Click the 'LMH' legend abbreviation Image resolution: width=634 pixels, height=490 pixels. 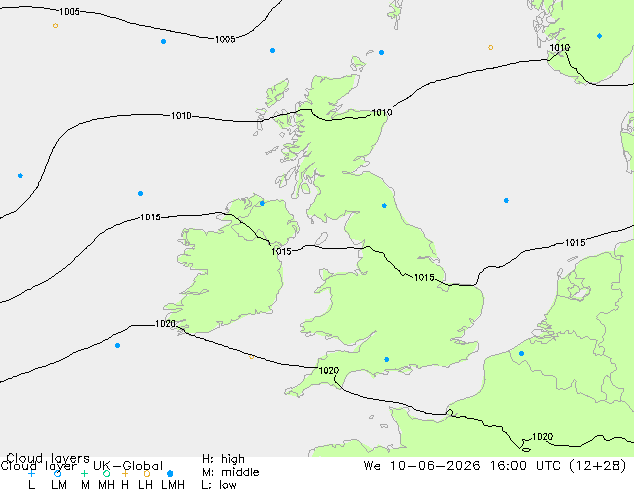click(x=173, y=485)
